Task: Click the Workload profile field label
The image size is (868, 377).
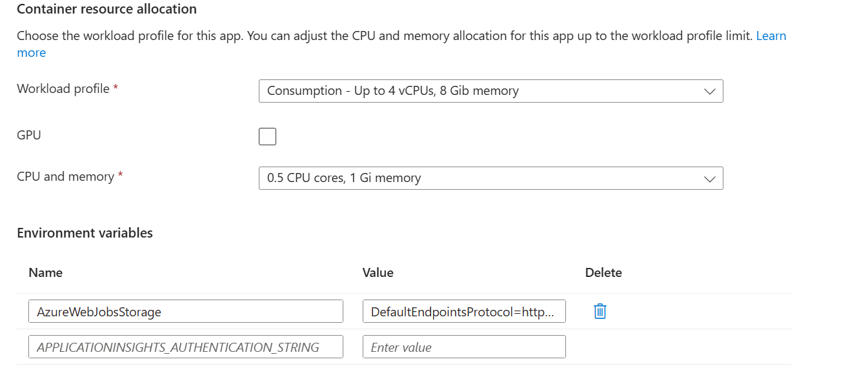Action: point(63,89)
